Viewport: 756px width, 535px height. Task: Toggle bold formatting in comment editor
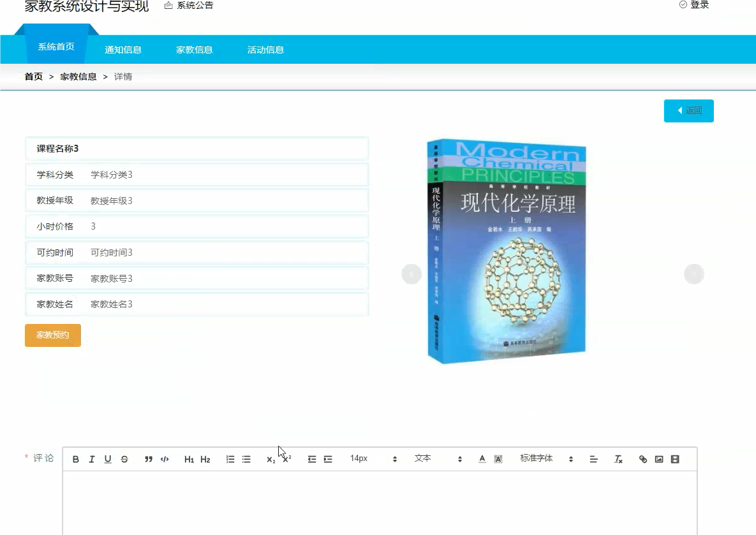76,459
